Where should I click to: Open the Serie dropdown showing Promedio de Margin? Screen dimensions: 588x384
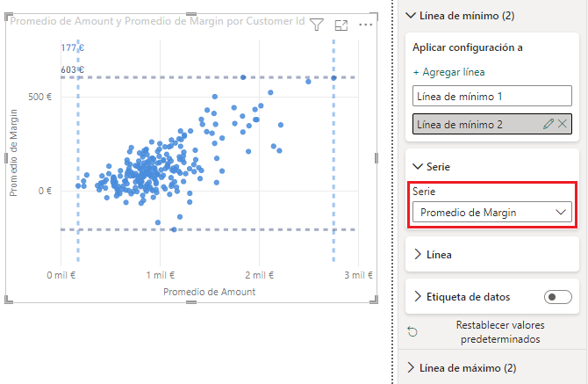coord(491,212)
